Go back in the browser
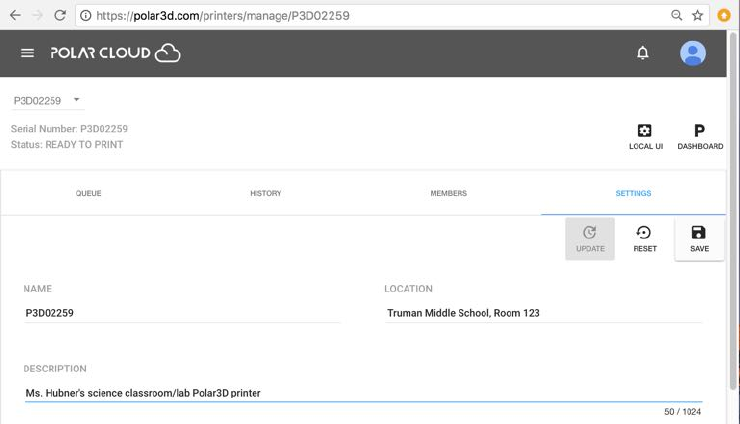Image resolution: width=740 pixels, height=424 pixels. coord(15,16)
